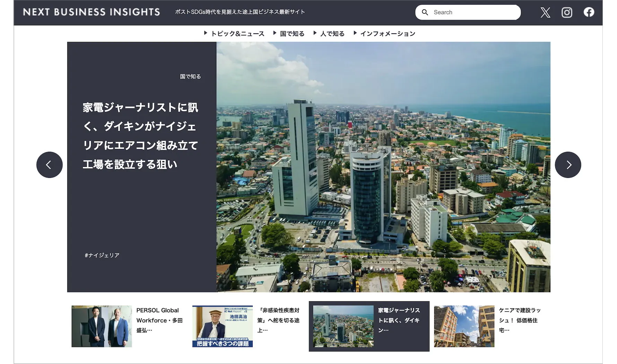Viewport: 617px width, 364px height.
Task: Click the search magnifier icon
Action: pos(425,12)
